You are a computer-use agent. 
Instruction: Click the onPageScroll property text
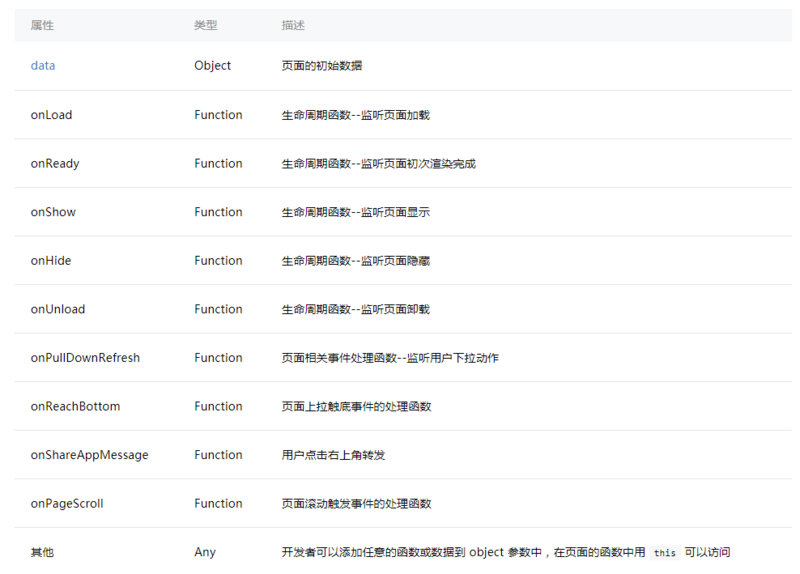(x=67, y=504)
